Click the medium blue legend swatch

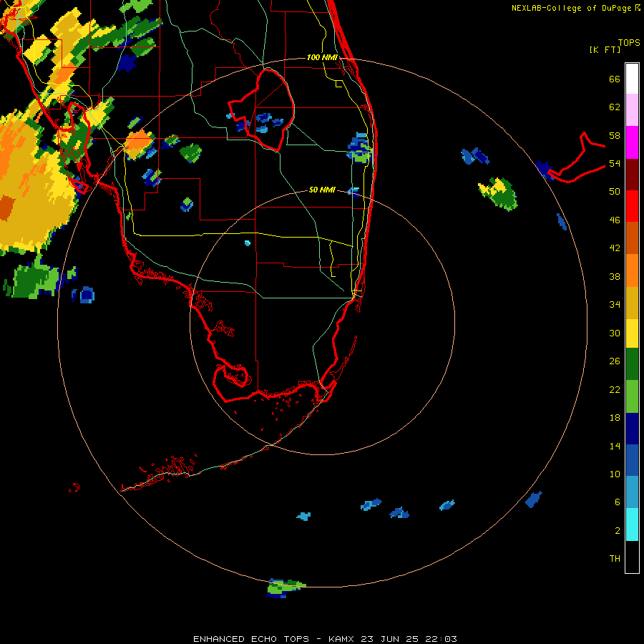click(632, 460)
